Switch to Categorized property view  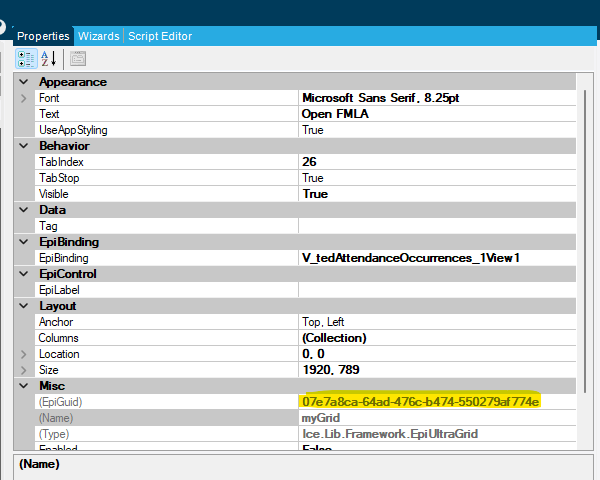point(26,59)
